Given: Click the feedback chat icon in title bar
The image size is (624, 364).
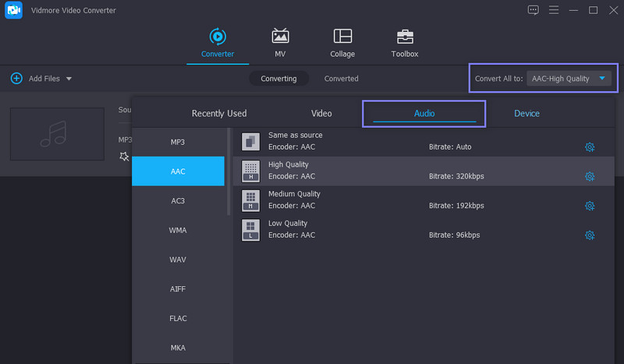Looking at the screenshot, I should pyautogui.click(x=534, y=10).
